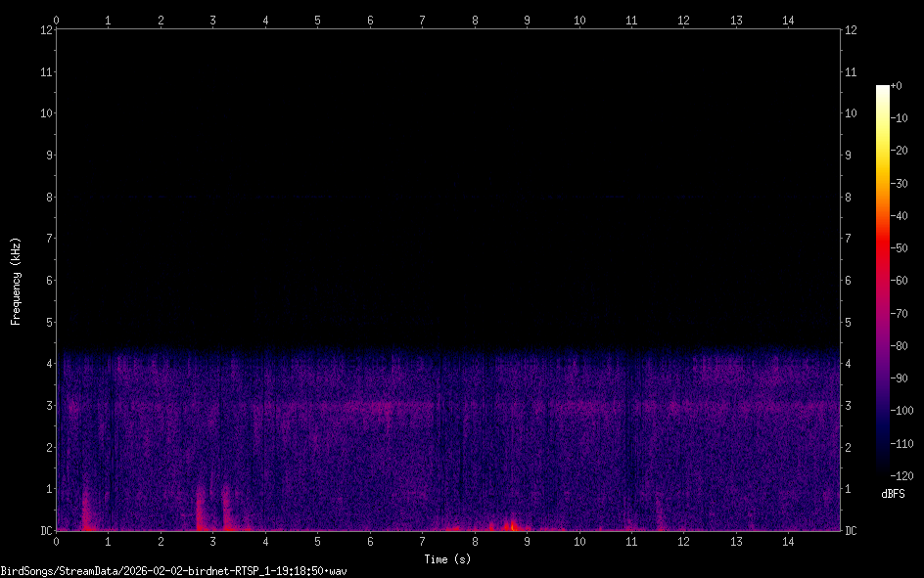
Task: Click the DC label on the right axis
Action: [851, 531]
